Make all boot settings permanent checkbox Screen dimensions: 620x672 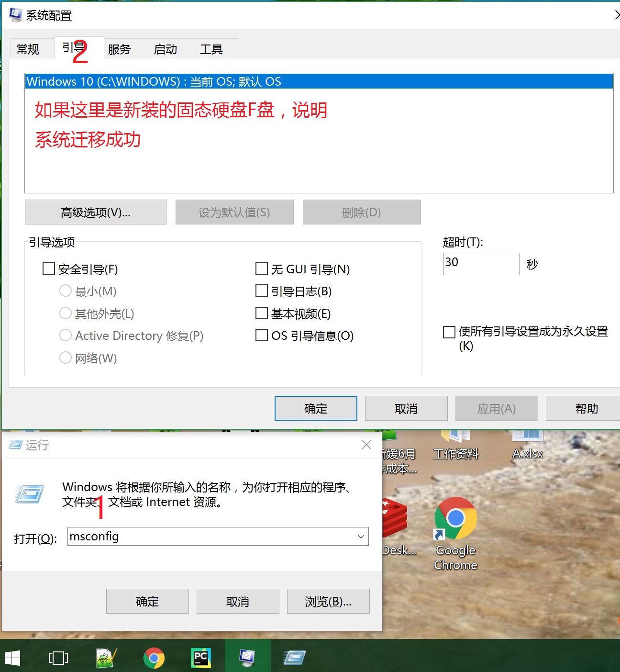coord(449,332)
